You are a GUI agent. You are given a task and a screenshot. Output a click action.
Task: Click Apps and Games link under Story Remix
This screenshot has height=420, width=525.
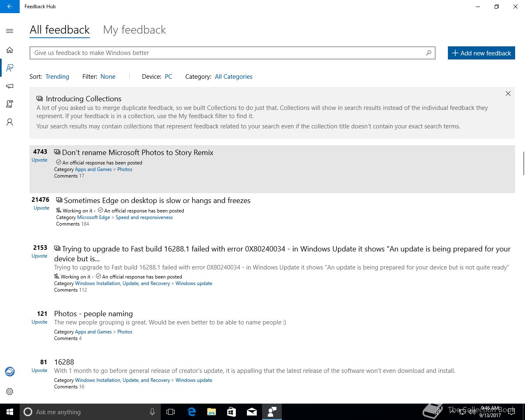pos(93,169)
